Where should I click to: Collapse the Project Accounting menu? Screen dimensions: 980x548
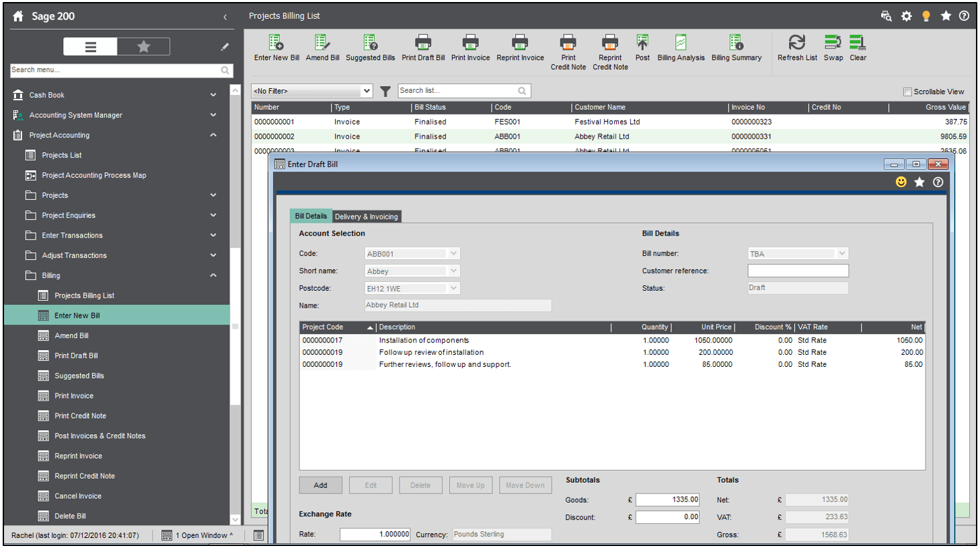213,135
